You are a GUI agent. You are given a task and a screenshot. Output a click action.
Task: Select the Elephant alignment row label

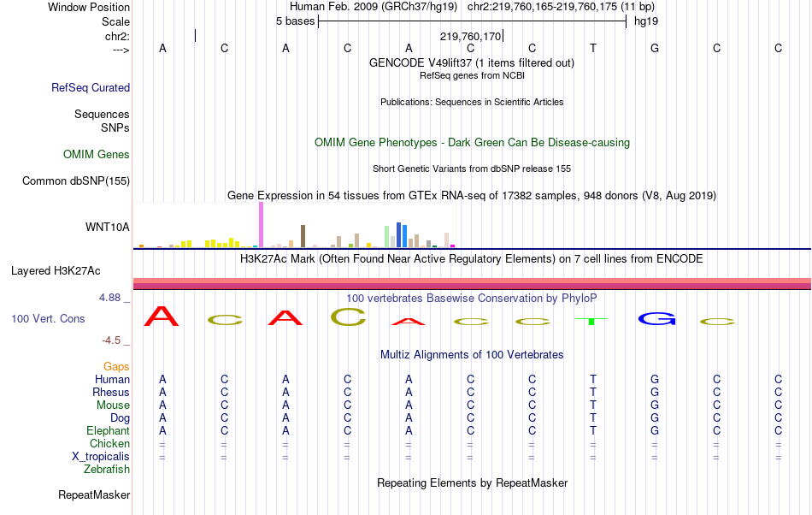pyautogui.click(x=109, y=430)
